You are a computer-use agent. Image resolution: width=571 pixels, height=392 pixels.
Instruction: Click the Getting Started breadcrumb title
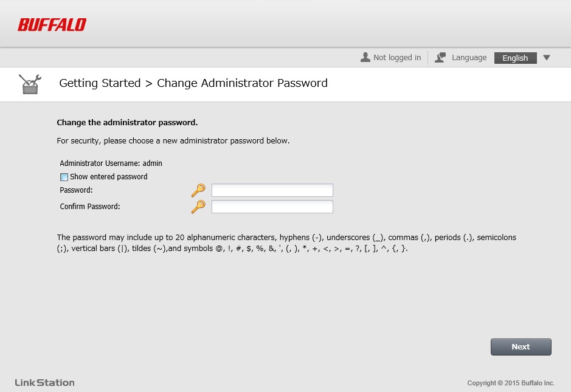(x=100, y=83)
